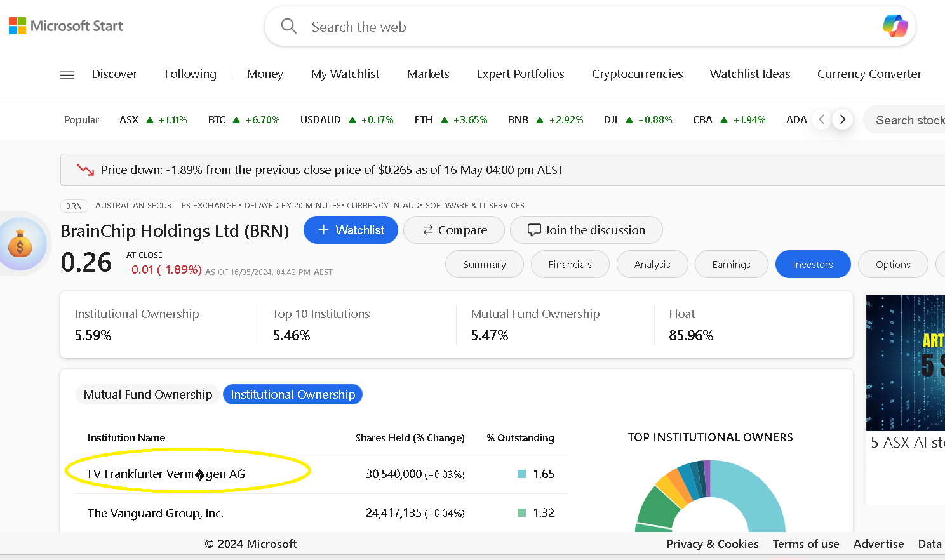
Task: Click the Microsoft Start logo
Action: pyautogui.click(x=66, y=26)
